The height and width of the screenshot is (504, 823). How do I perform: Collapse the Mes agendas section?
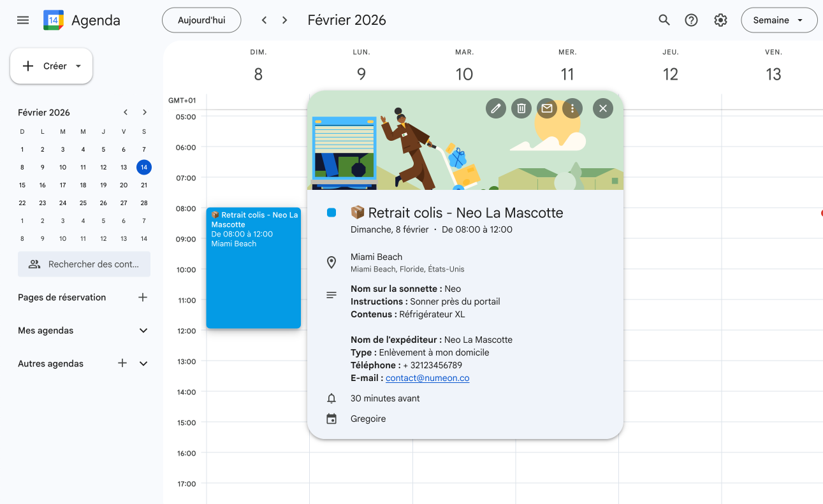(x=143, y=331)
